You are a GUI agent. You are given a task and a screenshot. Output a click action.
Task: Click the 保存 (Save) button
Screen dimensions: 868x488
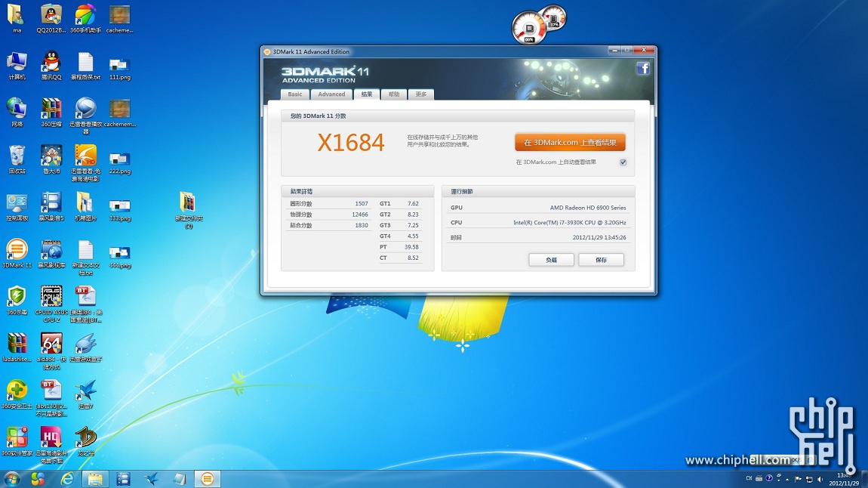coord(601,260)
